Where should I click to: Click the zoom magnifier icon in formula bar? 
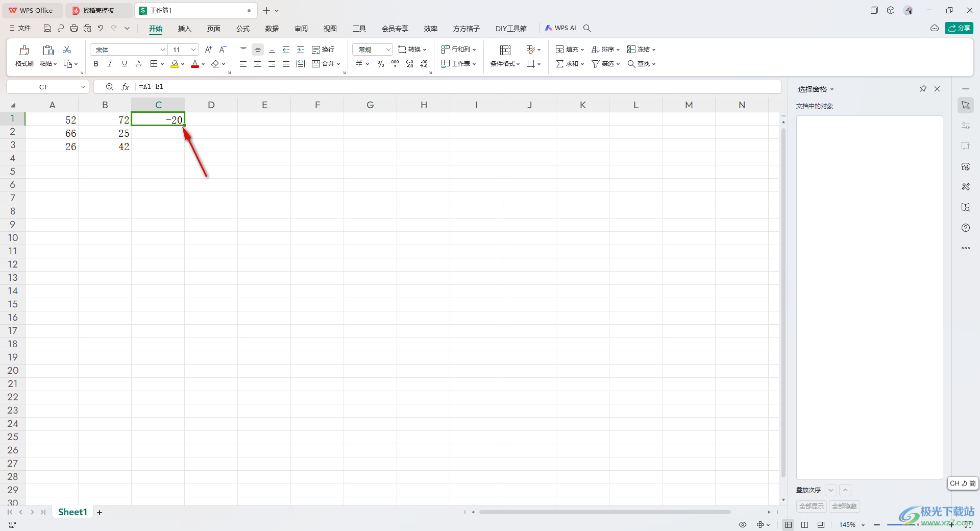coord(110,87)
